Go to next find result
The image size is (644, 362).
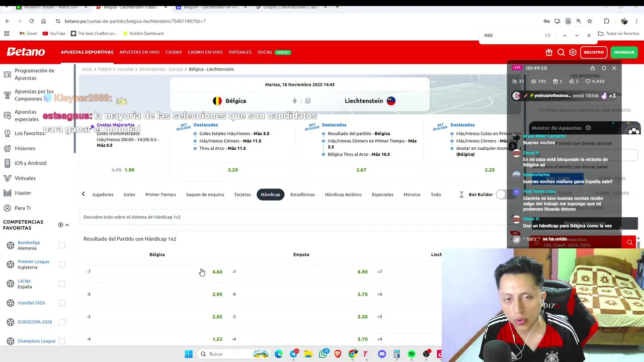[577, 35]
